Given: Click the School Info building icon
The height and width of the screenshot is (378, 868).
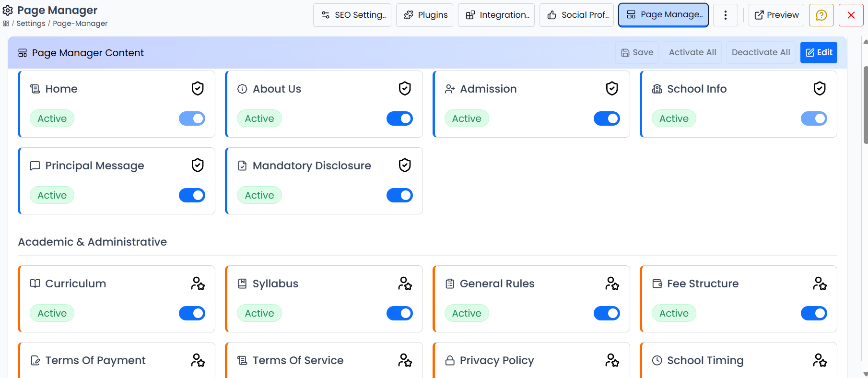Looking at the screenshot, I should [657, 89].
